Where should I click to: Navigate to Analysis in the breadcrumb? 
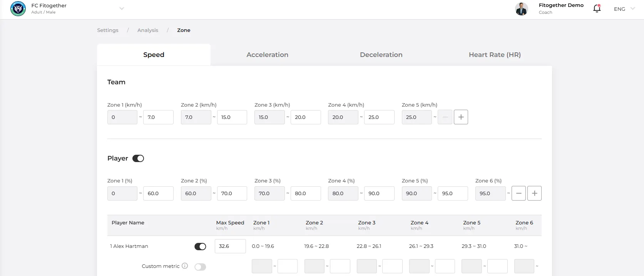pos(148,30)
